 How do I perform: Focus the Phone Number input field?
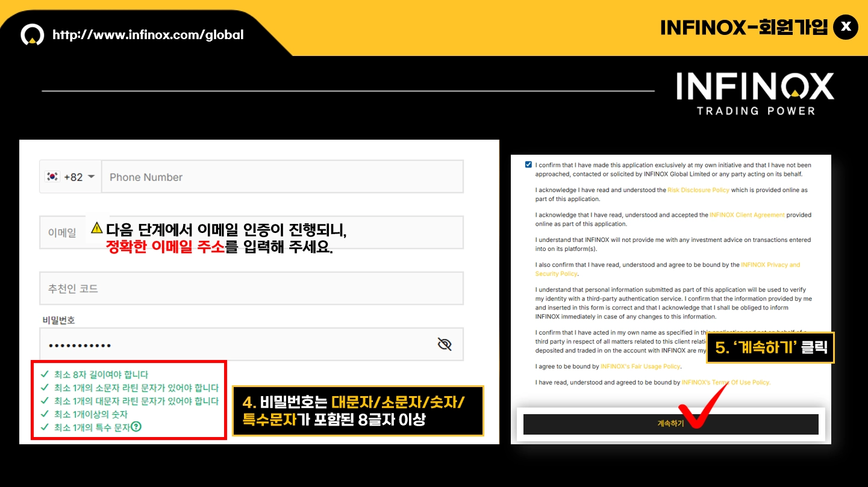click(283, 177)
